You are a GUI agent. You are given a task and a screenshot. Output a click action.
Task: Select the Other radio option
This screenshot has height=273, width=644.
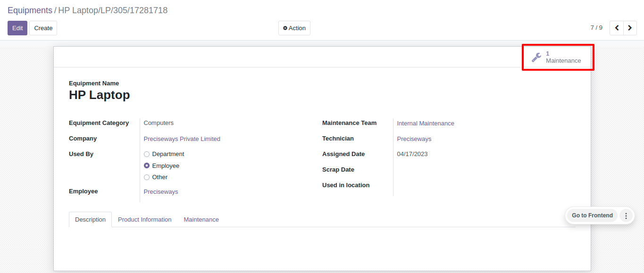[x=147, y=177]
